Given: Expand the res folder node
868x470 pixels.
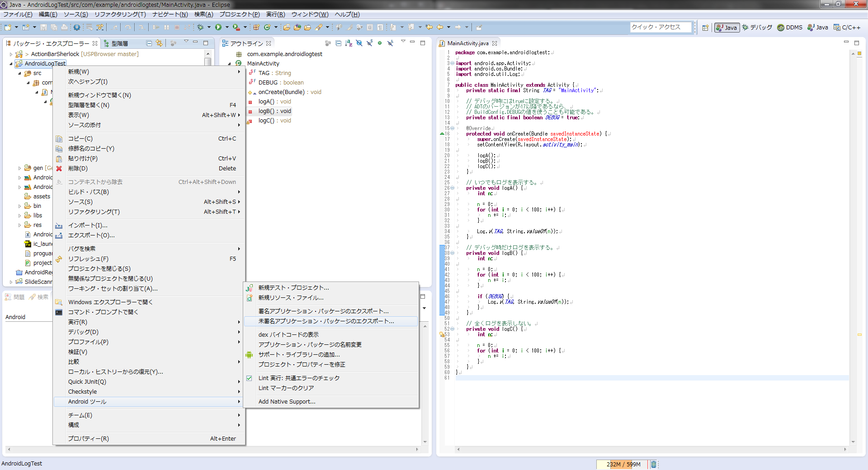Looking at the screenshot, I should pyautogui.click(x=19, y=225).
